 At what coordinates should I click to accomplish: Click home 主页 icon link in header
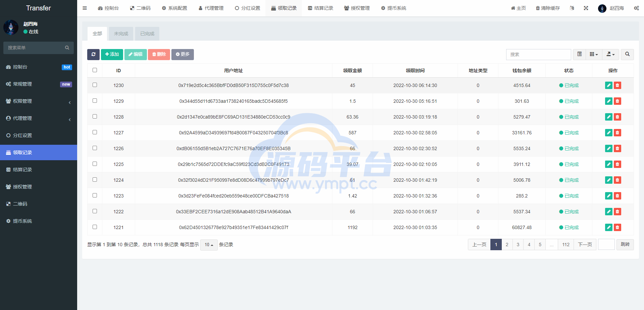tap(518, 8)
